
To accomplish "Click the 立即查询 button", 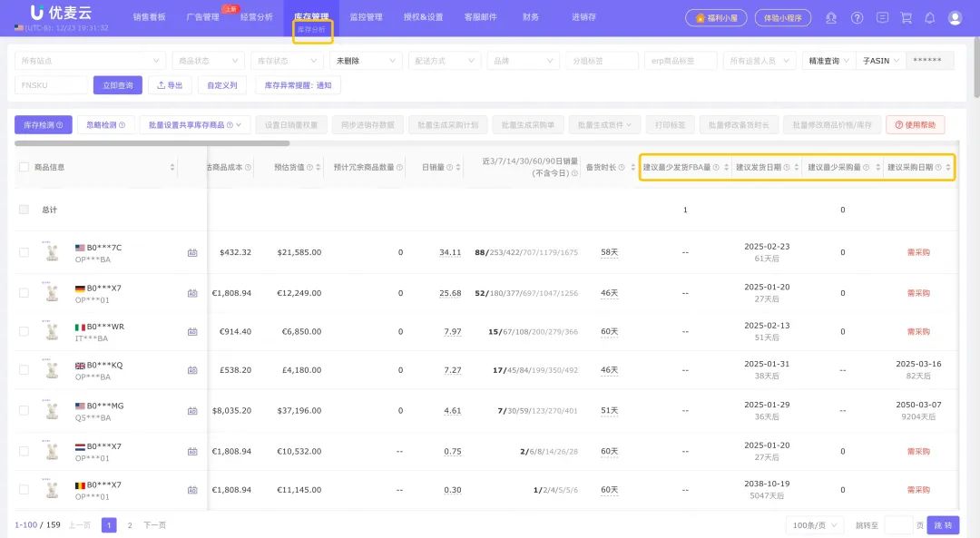I will pos(117,85).
